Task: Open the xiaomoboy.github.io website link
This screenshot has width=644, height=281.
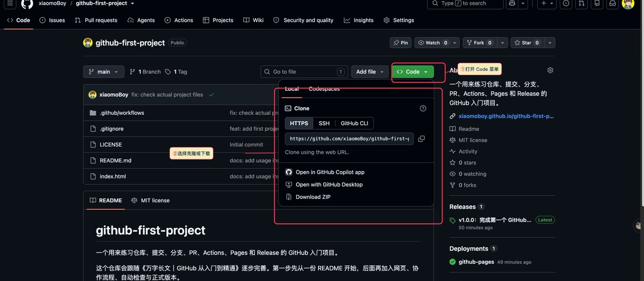Action: [x=506, y=116]
